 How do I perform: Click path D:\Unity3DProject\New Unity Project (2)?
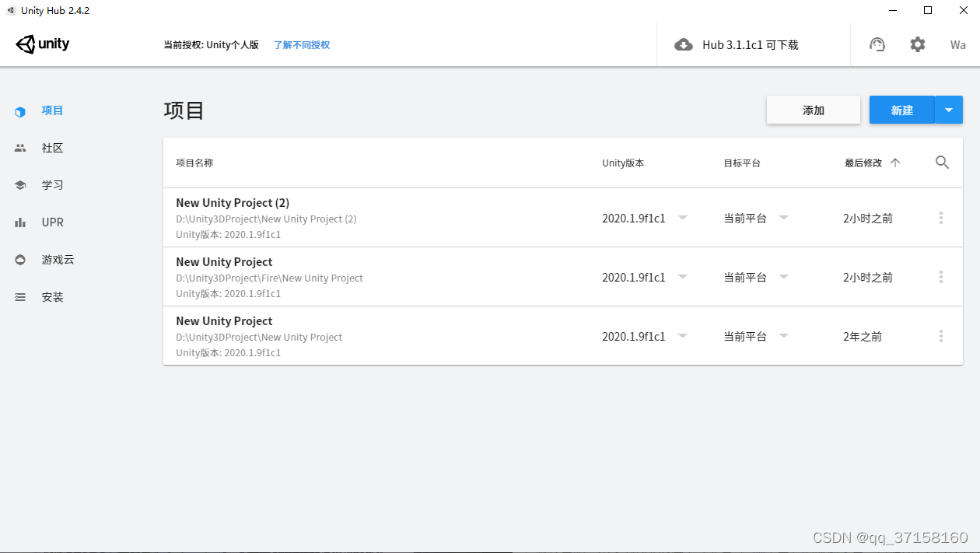click(x=266, y=219)
